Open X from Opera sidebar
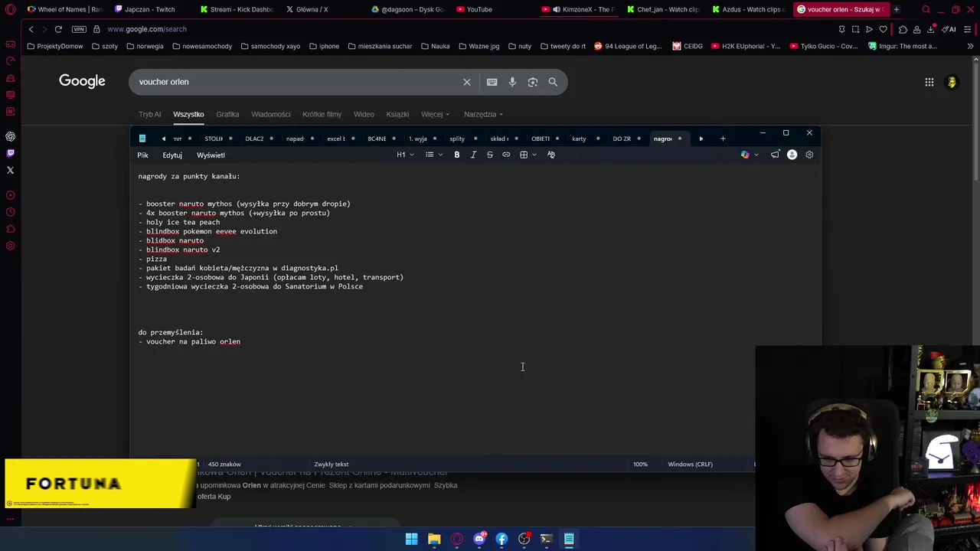Screen dimensions: 980x551 [11, 170]
